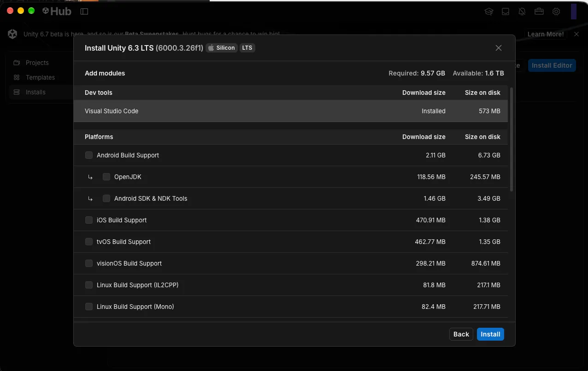Click the Dev tools section header
The width and height of the screenshot is (588, 371).
(x=291, y=93)
